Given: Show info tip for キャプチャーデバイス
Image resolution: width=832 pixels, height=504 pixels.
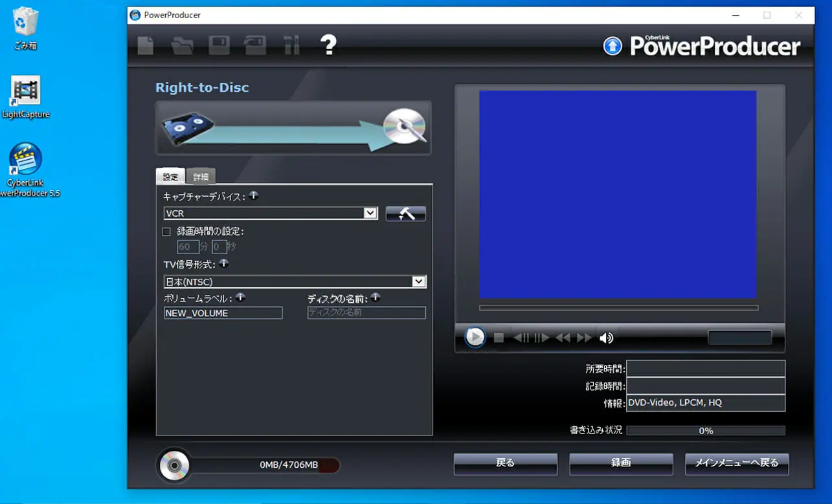Looking at the screenshot, I should tap(254, 195).
